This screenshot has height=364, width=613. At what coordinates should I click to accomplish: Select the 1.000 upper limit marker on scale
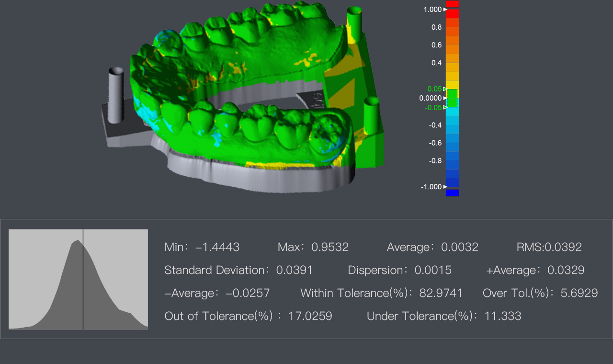click(x=445, y=10)
